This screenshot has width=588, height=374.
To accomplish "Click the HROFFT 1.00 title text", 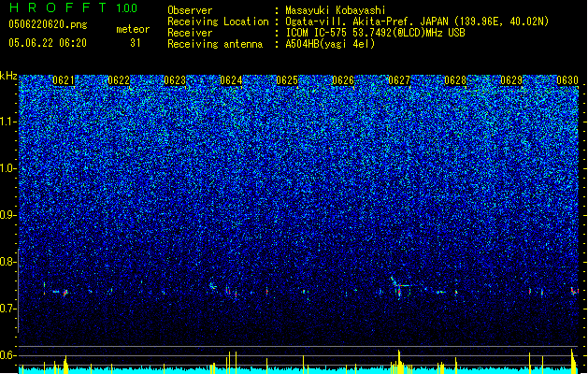I will (74, 7).
